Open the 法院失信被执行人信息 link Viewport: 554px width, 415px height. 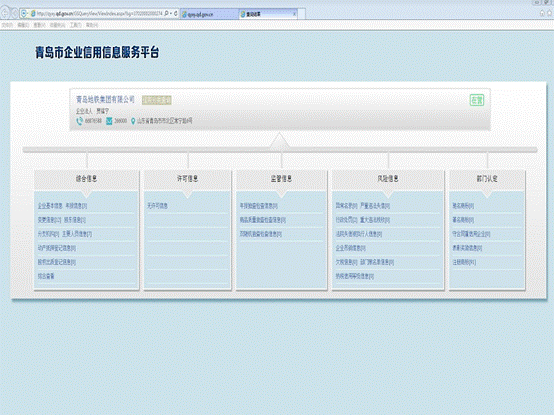(x=359, y=234)
